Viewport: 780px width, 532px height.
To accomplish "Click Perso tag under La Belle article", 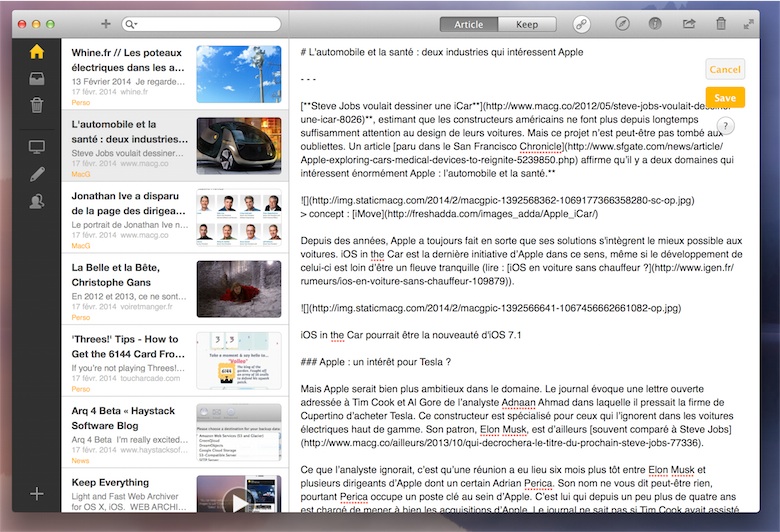I will pos(81,318).
